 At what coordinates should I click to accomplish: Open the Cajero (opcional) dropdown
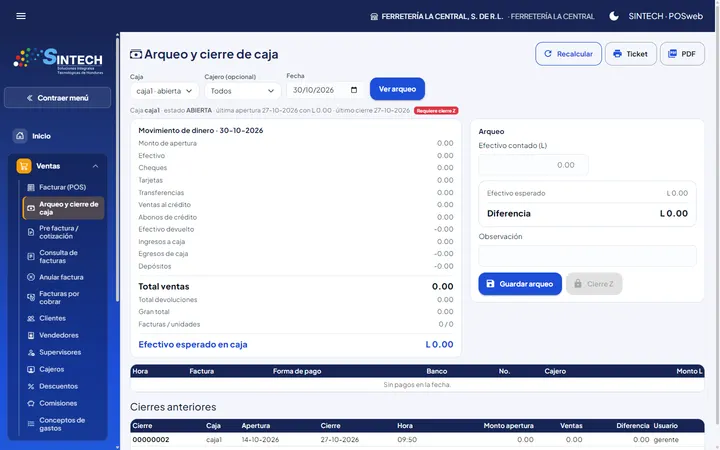(x=242, y=91)
